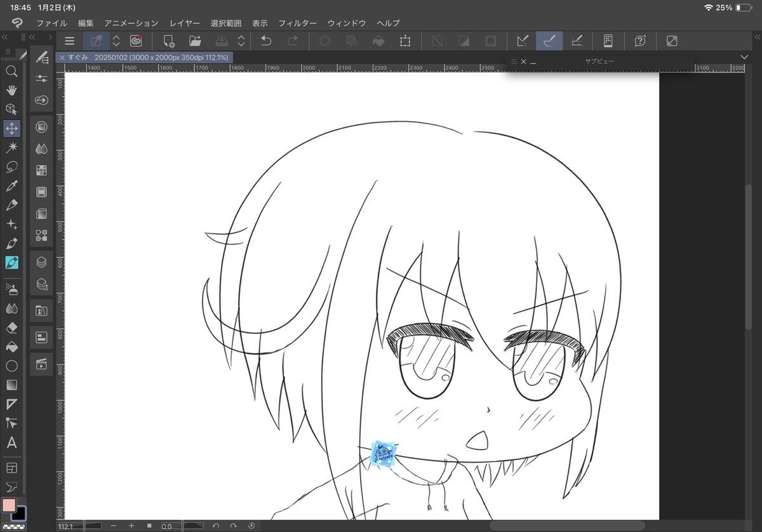This screenshot has height=532, width=762.
Task: Select the Hand move-view tool
Action: (11, 90)
